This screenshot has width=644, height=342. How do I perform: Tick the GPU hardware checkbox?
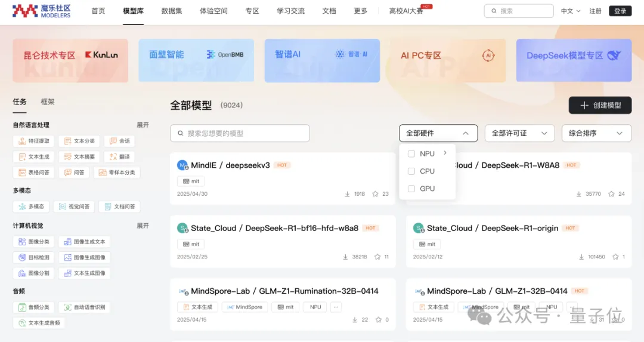(411, 189)
